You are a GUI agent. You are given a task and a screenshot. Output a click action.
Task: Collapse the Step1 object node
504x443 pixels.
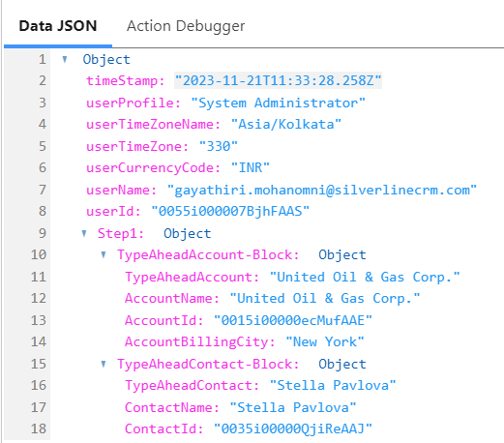click(84, 233)
